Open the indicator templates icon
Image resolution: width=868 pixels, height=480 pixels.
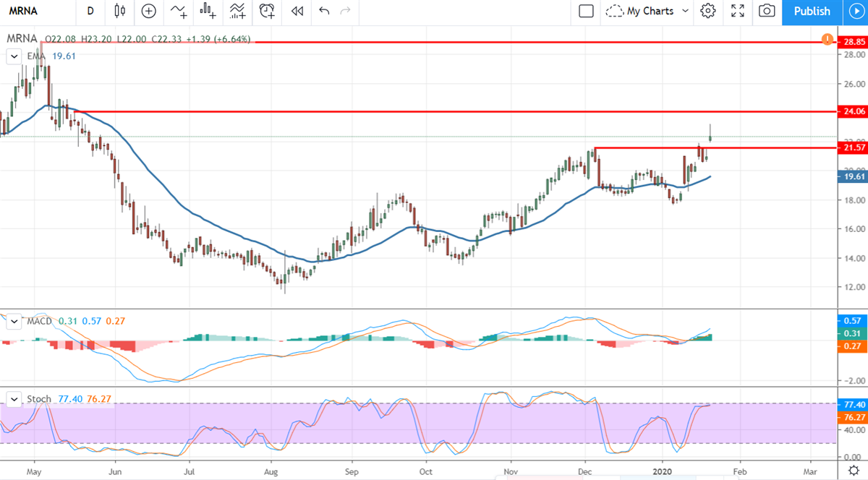237,11
